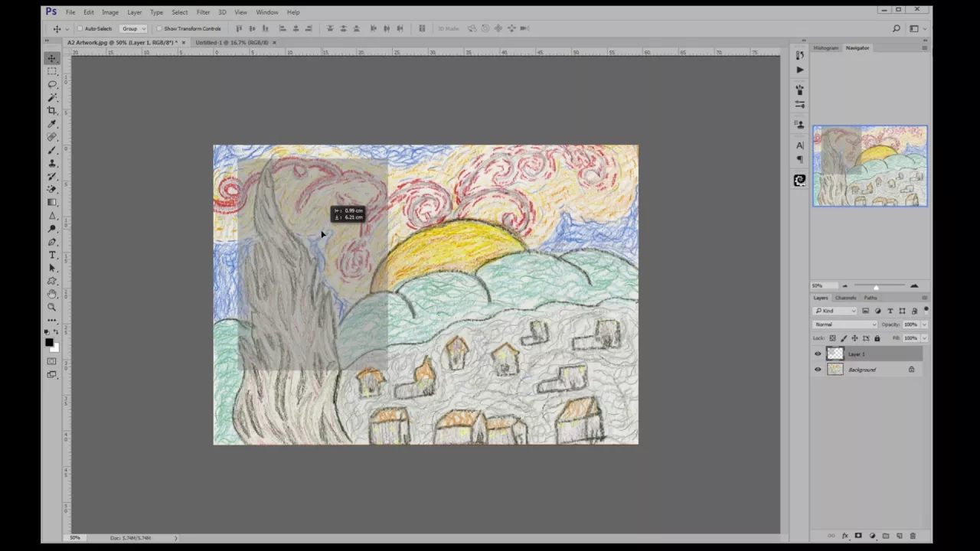Select the Rectangular Marquee tool
980x551 pixels.
(x=52, y=71)
